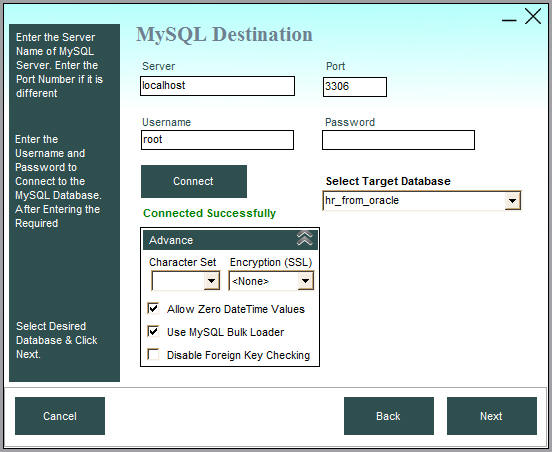Click the Connected Successfully status text
Screen dimensions: 552x452
209,213
